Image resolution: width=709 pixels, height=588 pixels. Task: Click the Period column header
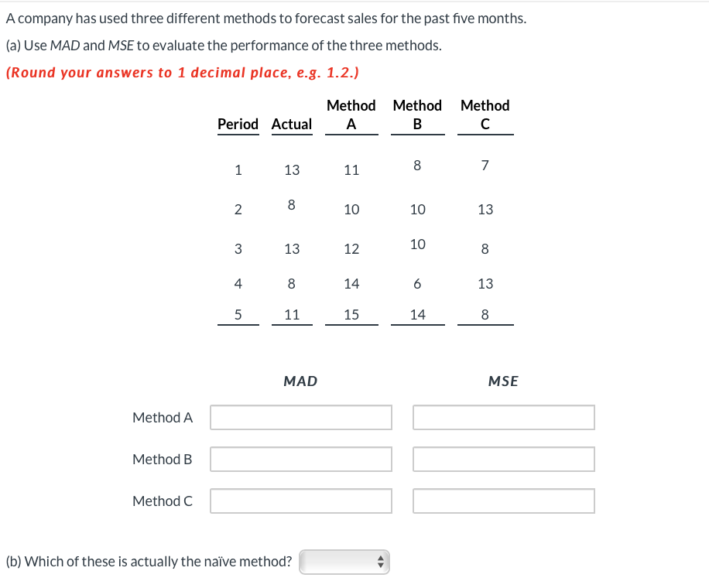click(x=238, y=124)
